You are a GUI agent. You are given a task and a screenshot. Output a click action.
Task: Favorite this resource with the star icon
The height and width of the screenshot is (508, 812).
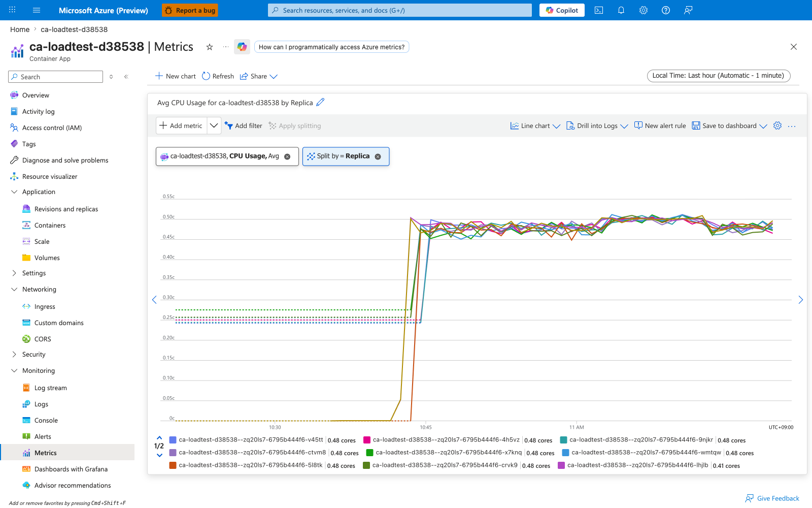click(x=210, y=47)
